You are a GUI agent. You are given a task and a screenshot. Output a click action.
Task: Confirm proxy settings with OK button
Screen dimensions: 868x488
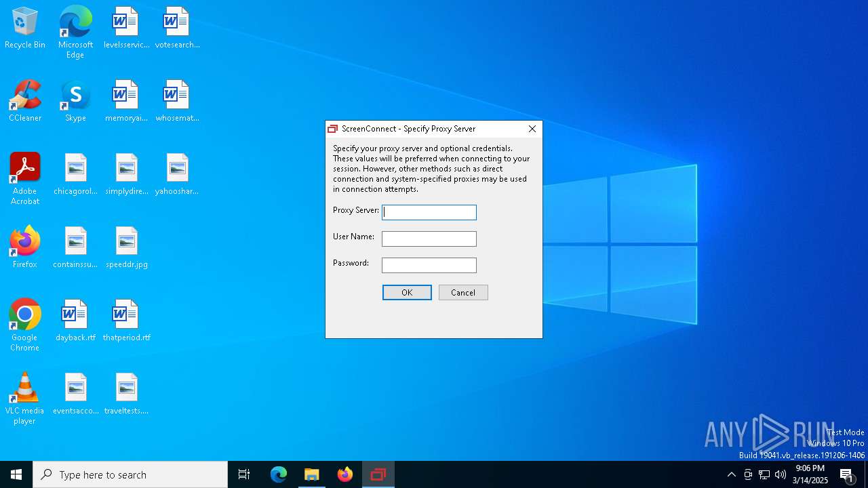pyautogui.click(x=407, y=292)
